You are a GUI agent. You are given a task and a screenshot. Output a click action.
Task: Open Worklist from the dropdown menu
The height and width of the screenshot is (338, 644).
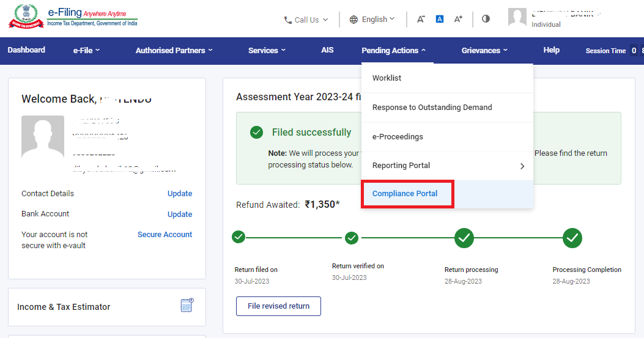click(x=387, y=78)
